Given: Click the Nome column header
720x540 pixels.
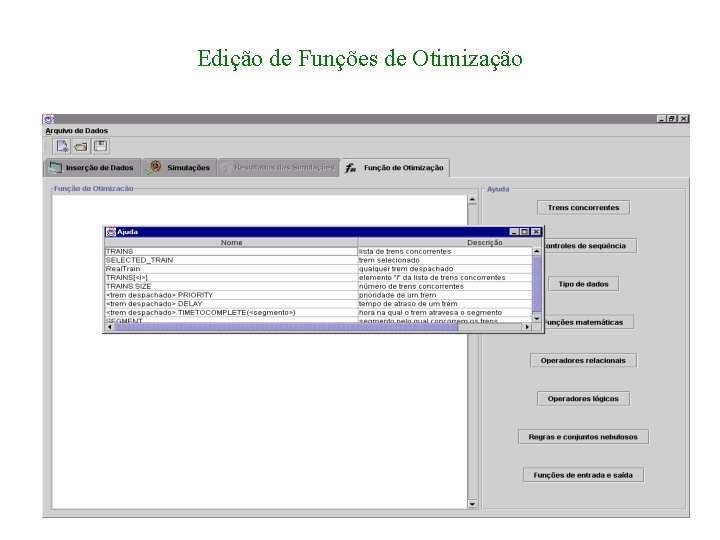Looking at the screenshot, I should (x=231, y=242).
